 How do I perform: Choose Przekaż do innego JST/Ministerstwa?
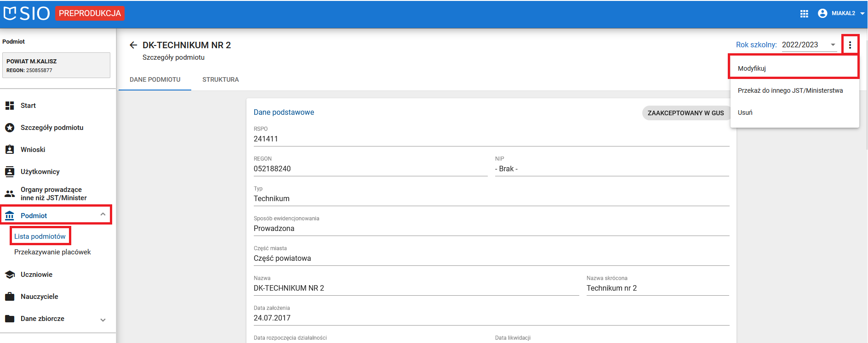[x=794, y=90]
